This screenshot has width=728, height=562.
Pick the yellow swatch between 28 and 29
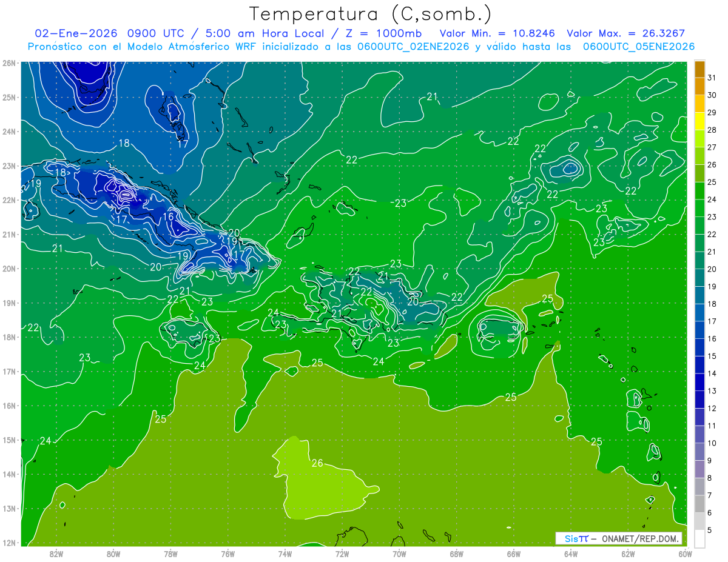pyautogui.click(x=700, y=121)
